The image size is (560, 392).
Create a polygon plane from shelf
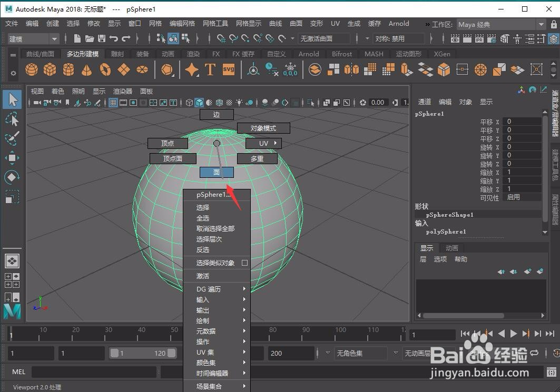click(124, 69)
